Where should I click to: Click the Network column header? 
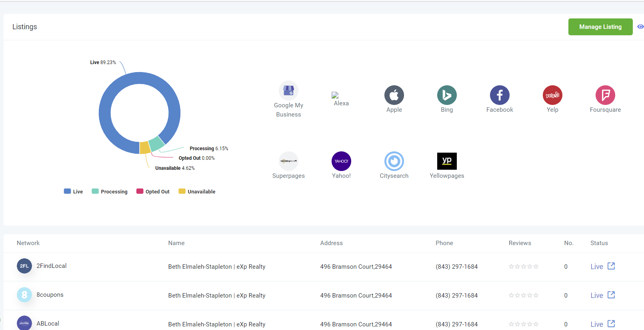coord(28,243)
